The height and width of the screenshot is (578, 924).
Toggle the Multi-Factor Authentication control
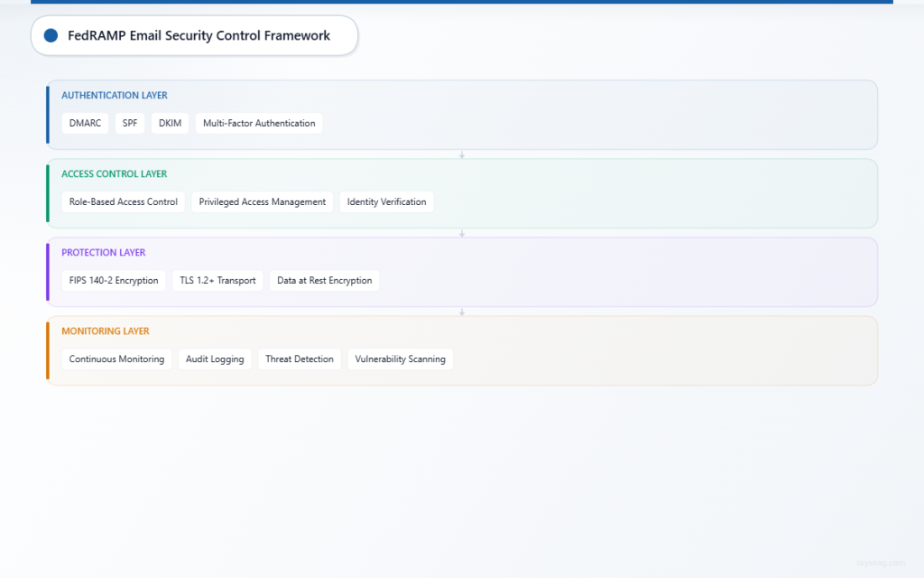tap(258, 123)
